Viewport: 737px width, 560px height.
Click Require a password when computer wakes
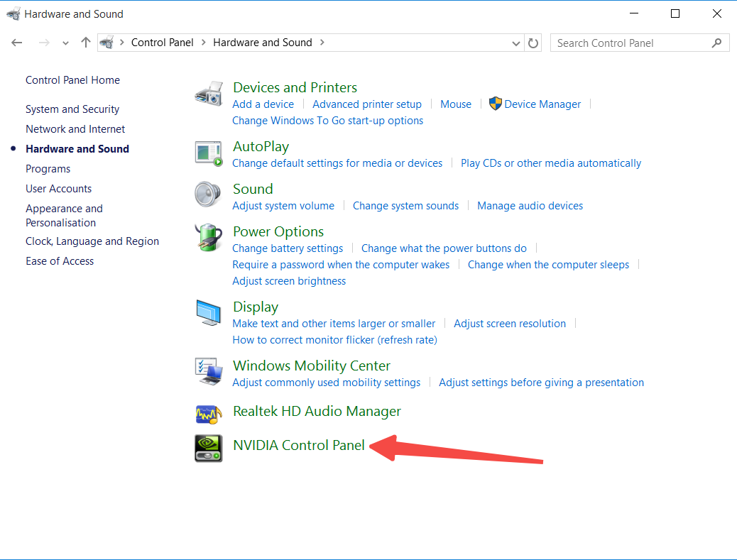(341, 265)
